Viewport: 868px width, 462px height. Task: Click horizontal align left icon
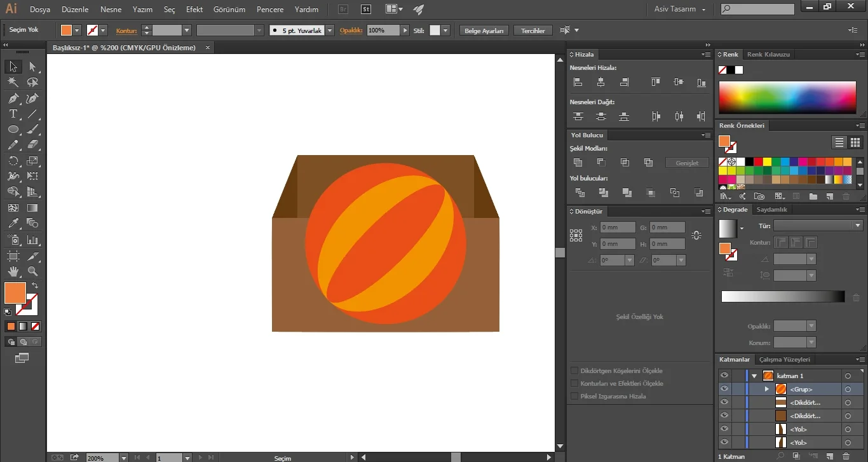[578, 82]
